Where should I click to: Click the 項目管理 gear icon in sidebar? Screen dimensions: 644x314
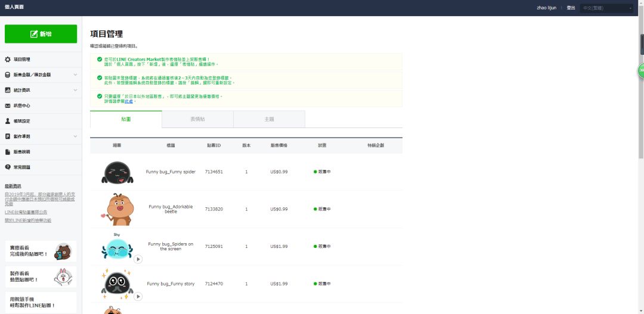(x=8, y=60)
